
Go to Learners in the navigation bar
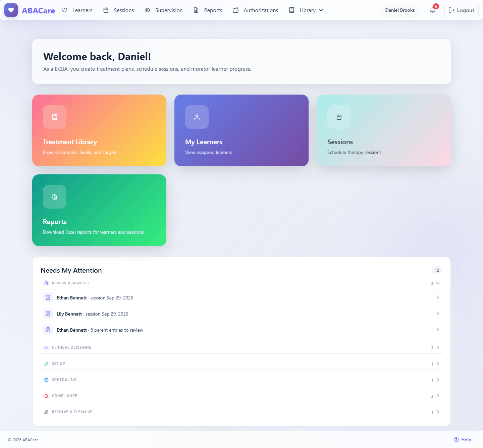77,10
